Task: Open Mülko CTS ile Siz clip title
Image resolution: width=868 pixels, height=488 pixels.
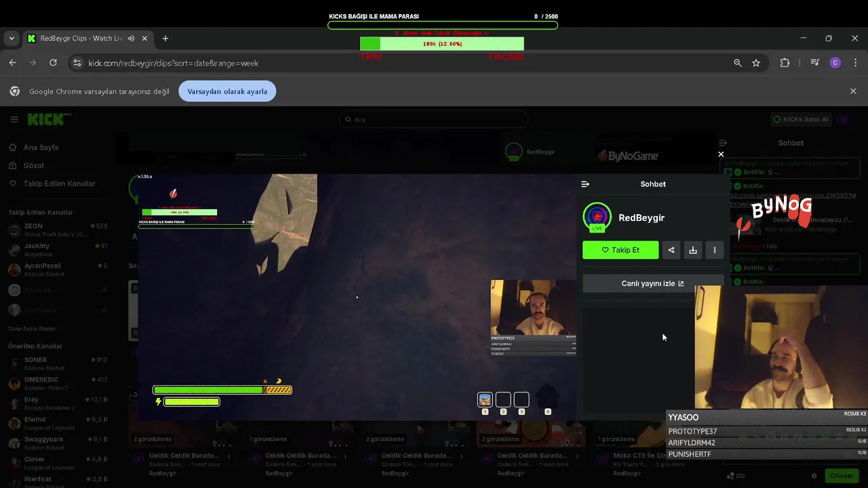Action: point(639,455)
